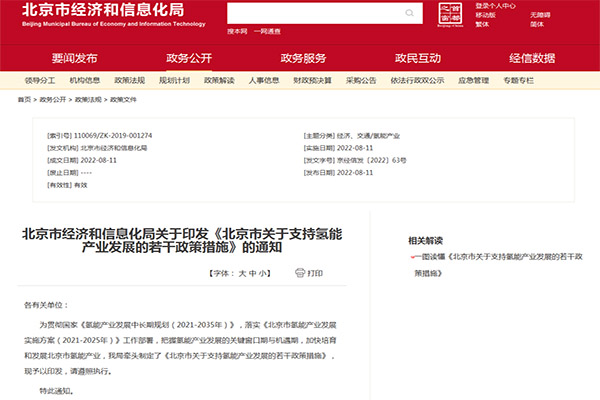Open the 要闻发布 main tab
600x400 pixels.
click(75, 58)
